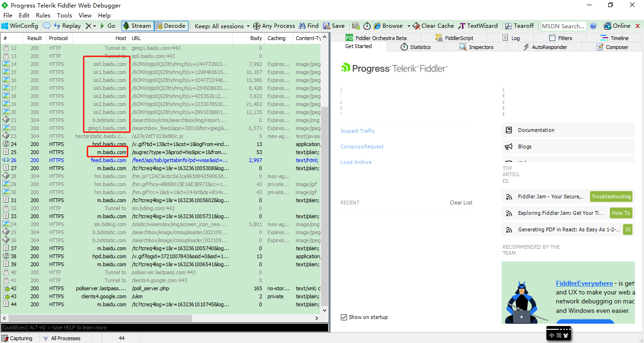Sort sessions by Host column header

(100, 38)
